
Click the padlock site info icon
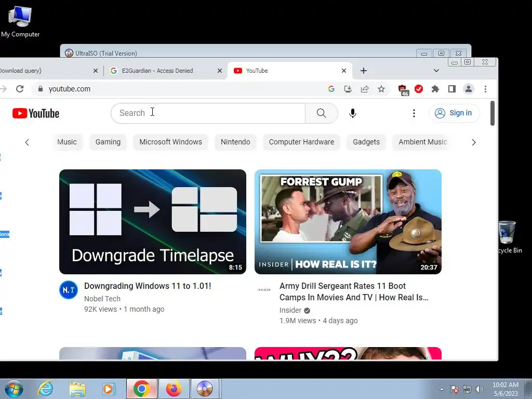pyautogui.click(x=41, y=89)
